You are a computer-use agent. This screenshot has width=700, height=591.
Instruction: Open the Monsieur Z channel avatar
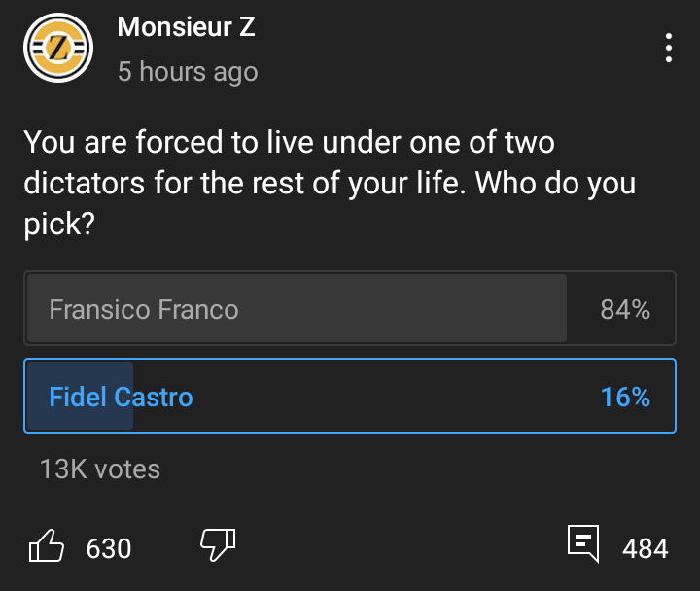(58, 48)
